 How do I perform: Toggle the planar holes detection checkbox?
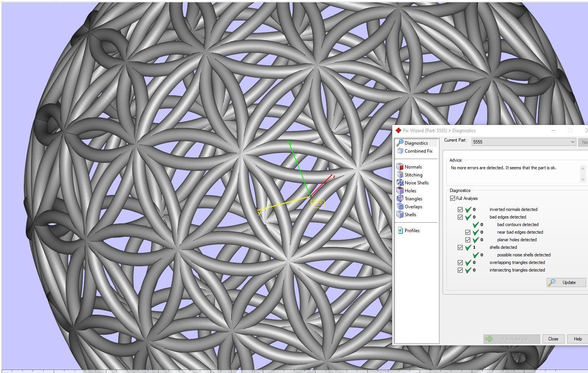coord(468,240)
